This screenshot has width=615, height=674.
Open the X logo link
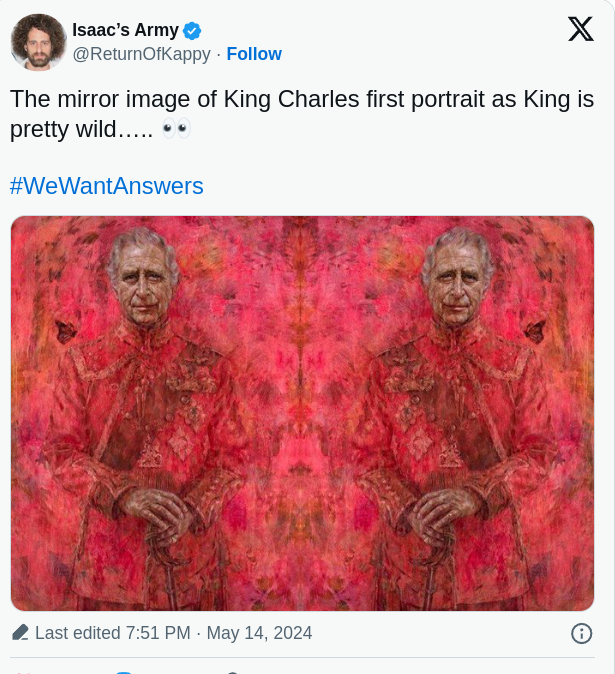click(x=580, y=30)
